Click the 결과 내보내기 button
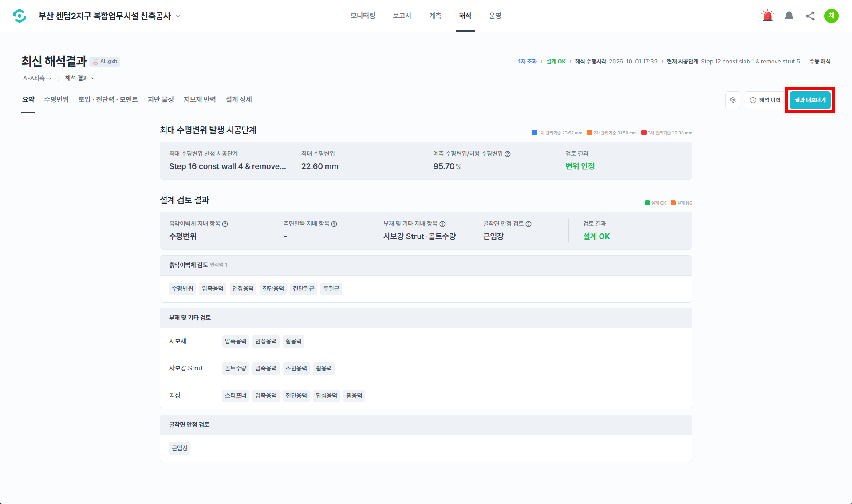852x504 pixels. (x=810, y=100)
